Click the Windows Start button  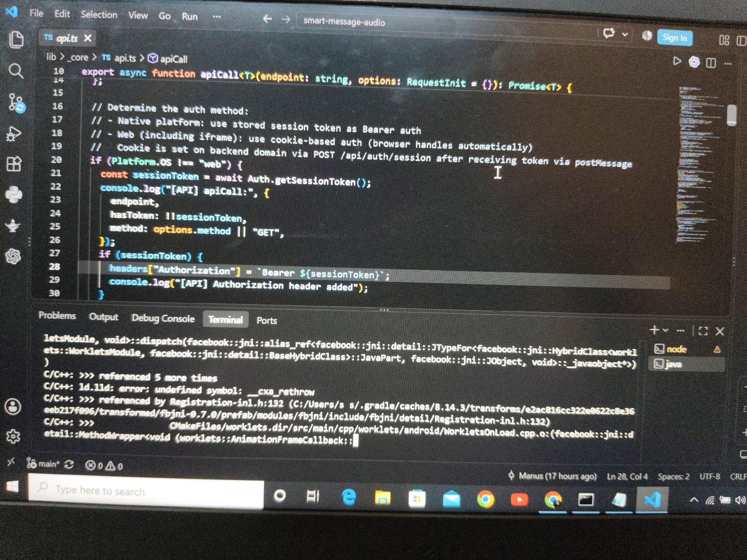[12, 487]
